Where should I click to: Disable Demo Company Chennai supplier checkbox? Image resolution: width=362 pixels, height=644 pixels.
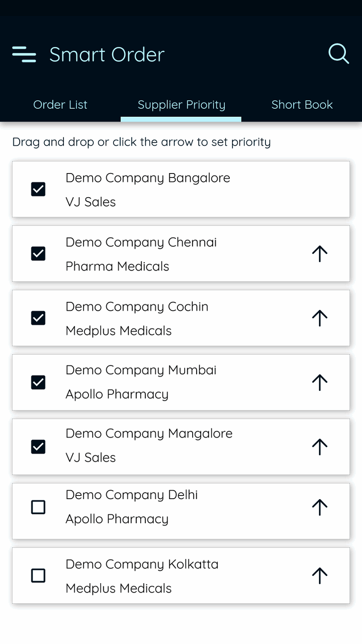point(38,254)
